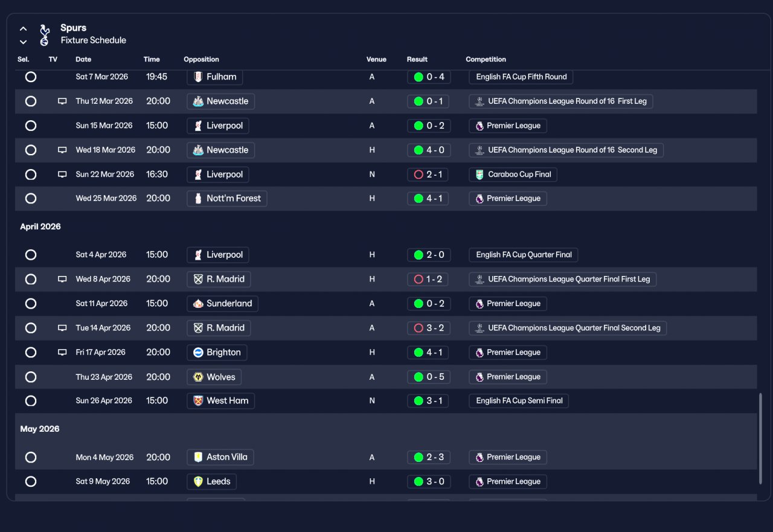Click Premier League logo on Sun 15 Mar fixture
The width and height of the screenshot is (773, 532).
coord(480,126)
